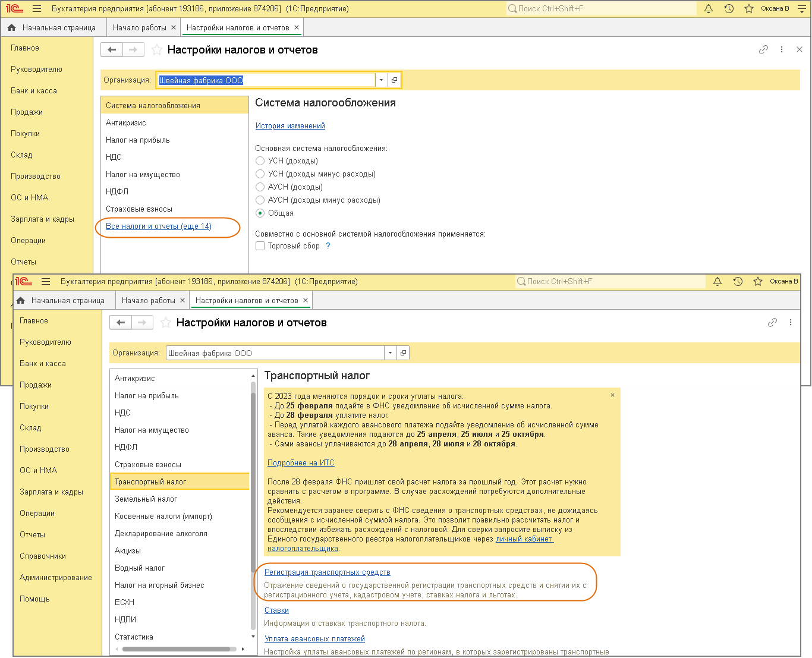Expand organization dropdown in back window
This screenshot has height=658, width=812.
(381, 80)
